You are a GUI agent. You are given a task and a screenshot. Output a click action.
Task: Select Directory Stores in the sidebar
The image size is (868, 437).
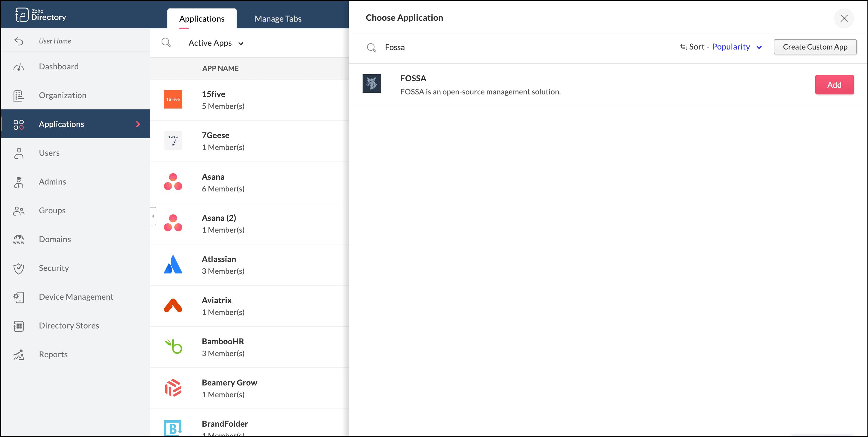point(75,326)
